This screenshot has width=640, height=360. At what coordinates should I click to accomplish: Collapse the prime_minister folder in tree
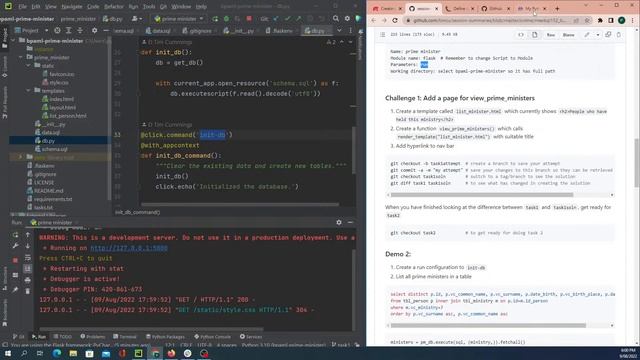[x=21, y=58]
